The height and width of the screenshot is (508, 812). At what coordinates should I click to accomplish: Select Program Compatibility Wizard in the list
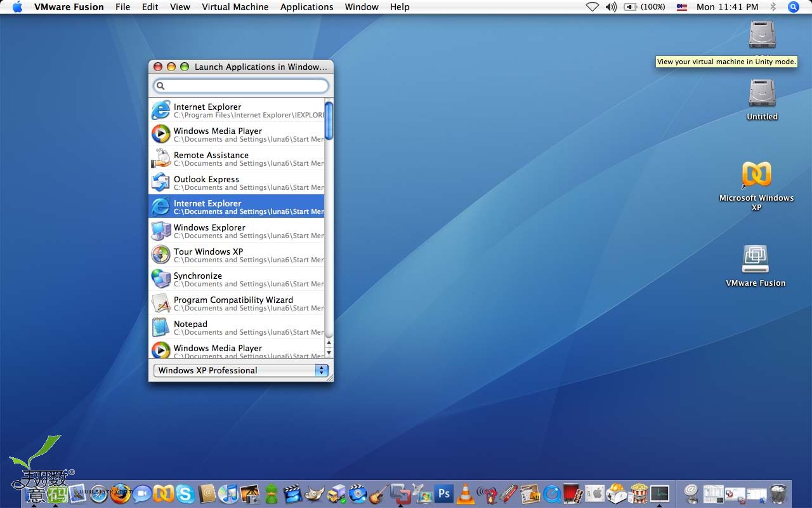237,303
